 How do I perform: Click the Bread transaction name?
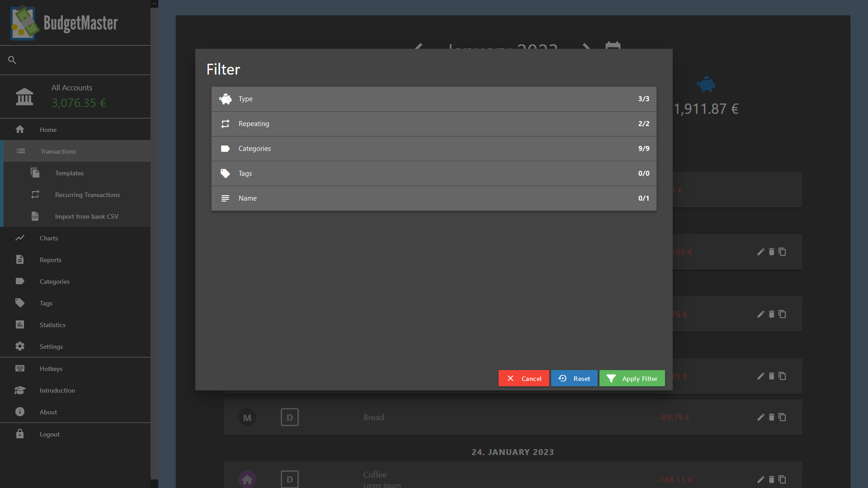373,418
